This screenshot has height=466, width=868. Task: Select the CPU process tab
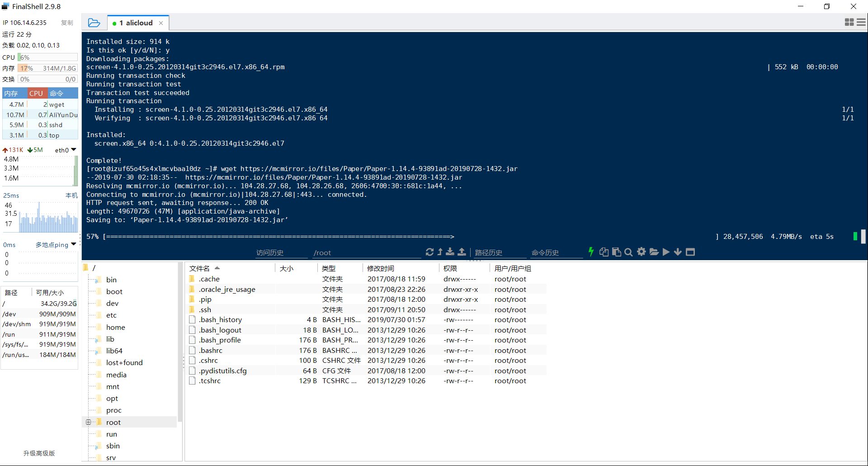(x=37, y=93)
